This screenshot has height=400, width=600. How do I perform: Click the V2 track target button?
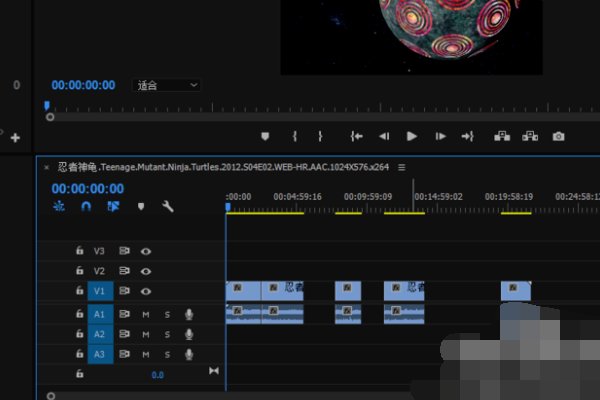(99, 271)
